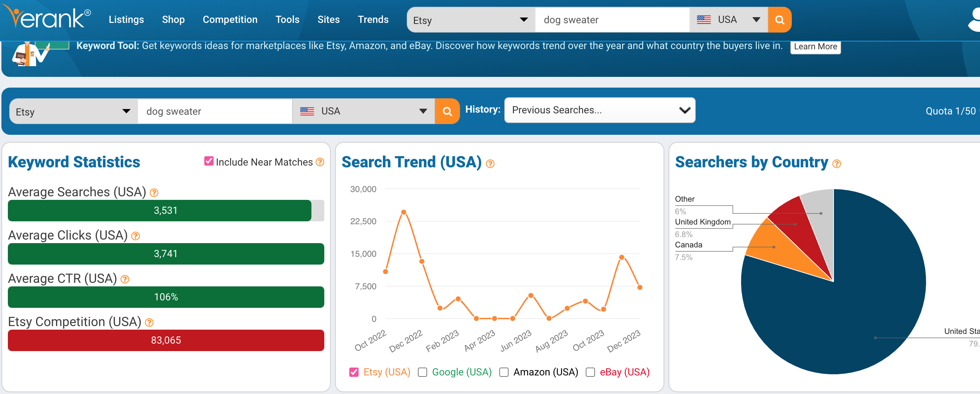This screenshot has height=394, width=980.
Task: Open the Listings menu
Action: click(x=126, y=19)
